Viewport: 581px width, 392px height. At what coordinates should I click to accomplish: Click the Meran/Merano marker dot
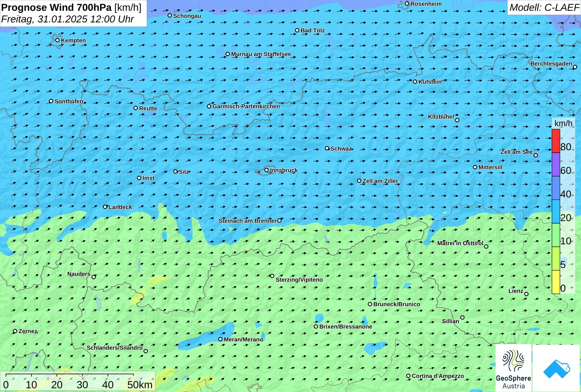coord(220,339)
